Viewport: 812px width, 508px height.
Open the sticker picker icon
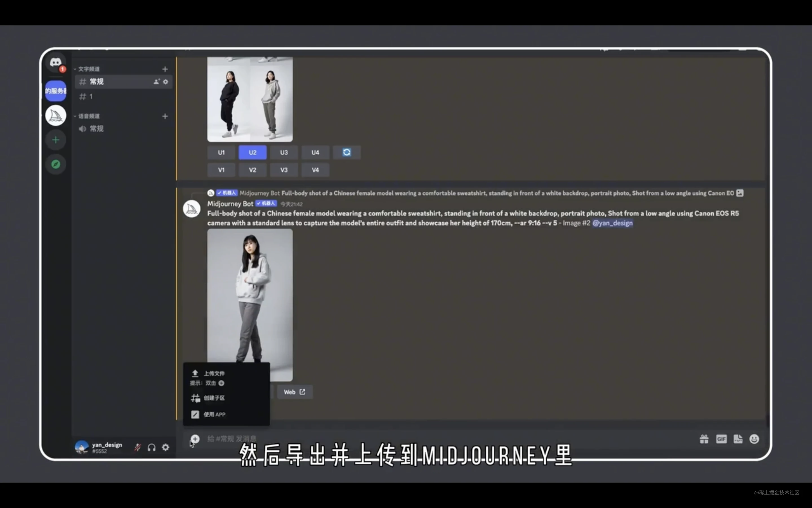tap(738, 439)
